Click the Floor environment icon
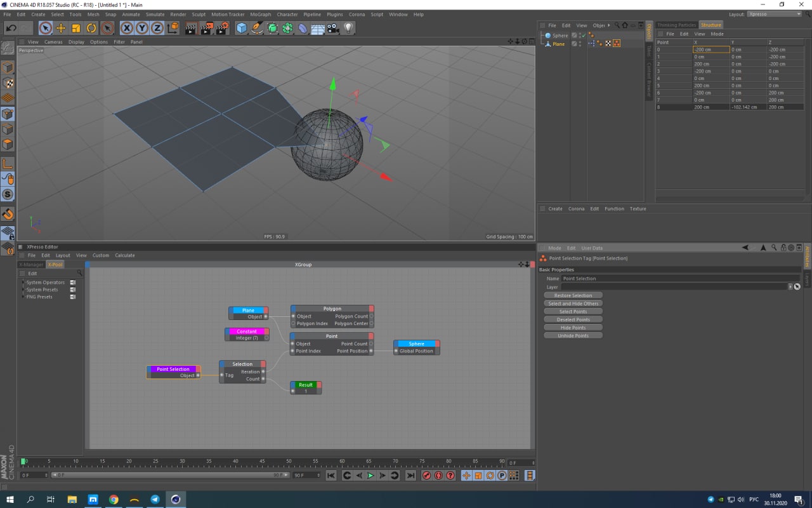812x508 pixels. click(318, 28)
